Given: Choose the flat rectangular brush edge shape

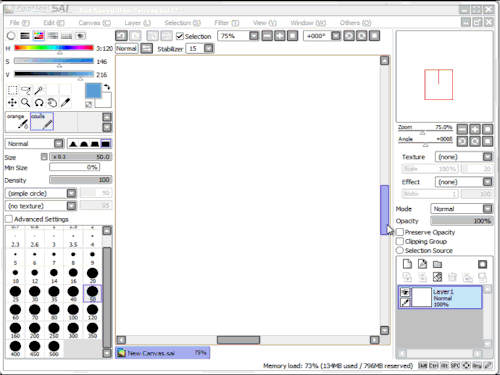Looking at the screenshot, I should pos(106,144).
